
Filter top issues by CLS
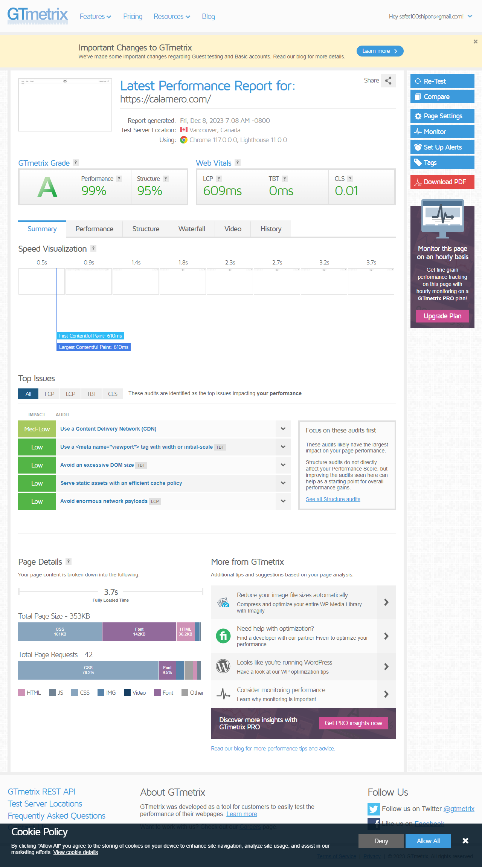coord(113,394)
